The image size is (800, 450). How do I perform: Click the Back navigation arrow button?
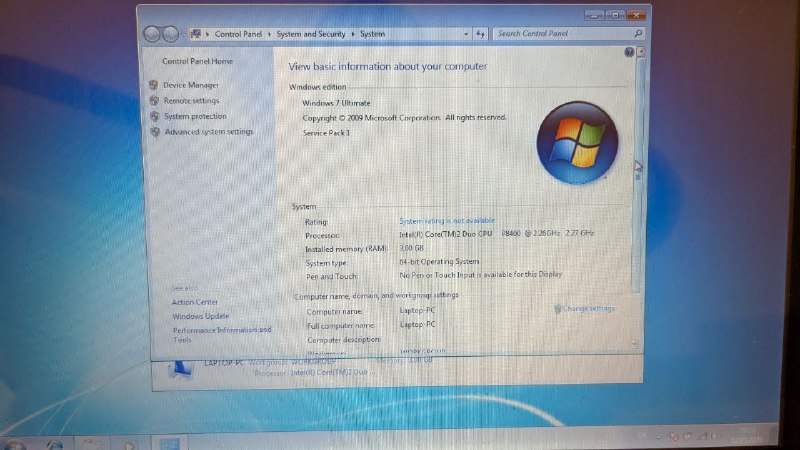(x=152, y=34)
